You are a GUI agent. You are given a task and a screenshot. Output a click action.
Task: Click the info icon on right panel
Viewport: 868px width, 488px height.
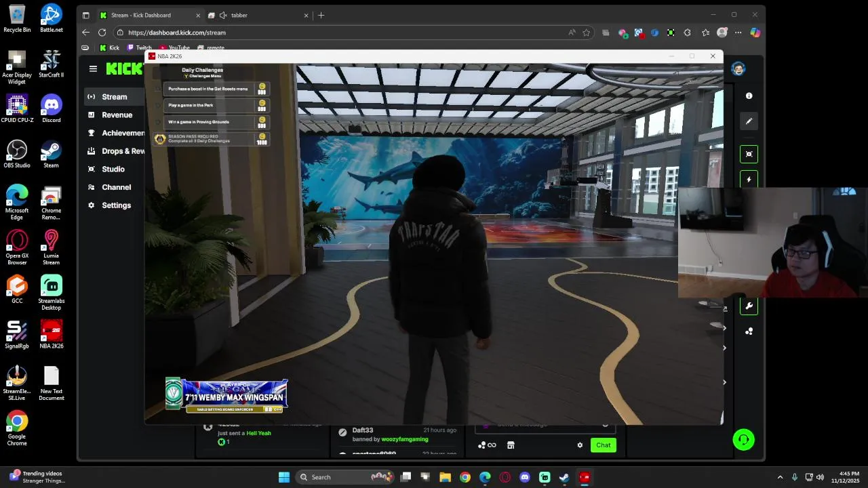point(749,96)
